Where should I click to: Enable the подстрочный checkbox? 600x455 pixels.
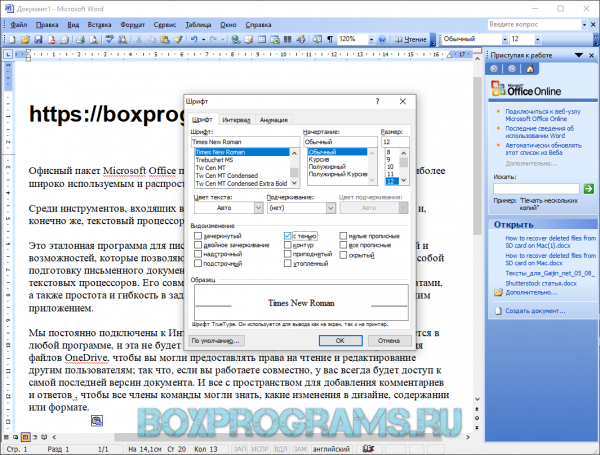coord(198,263)
